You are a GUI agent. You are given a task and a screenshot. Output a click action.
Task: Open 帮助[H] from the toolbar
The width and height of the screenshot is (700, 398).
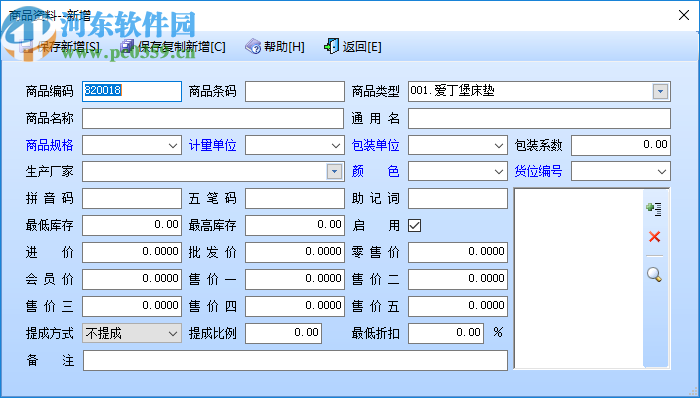pyautogui.click(x=275, y=46)
